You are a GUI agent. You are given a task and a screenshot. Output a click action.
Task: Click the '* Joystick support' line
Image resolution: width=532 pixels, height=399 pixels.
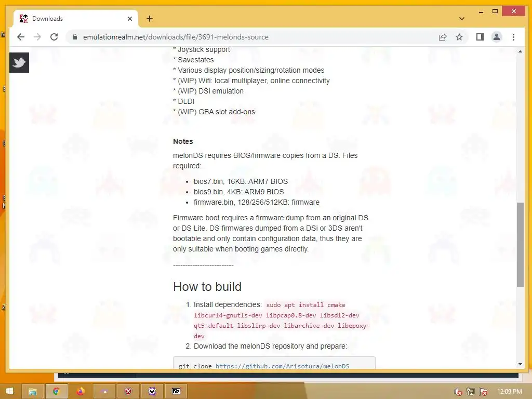tap(202, 49)
